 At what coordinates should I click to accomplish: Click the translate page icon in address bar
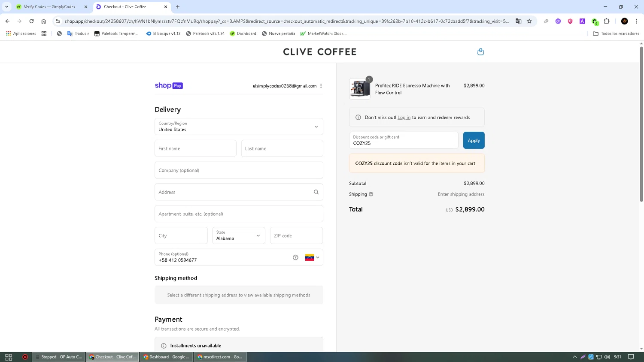(518, 21)
